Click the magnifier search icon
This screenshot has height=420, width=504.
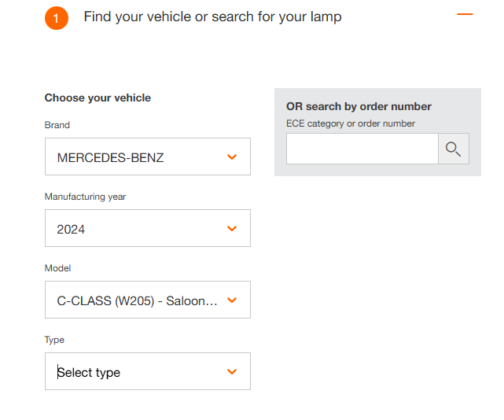(453, 149)
